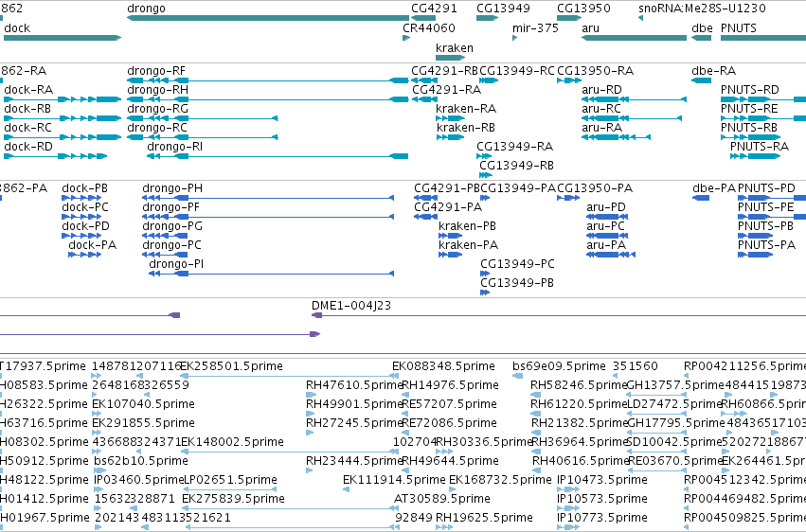The image size is (806, 532).
Task: Click transcript dock-RD
Action: click(x=56, y=156)
